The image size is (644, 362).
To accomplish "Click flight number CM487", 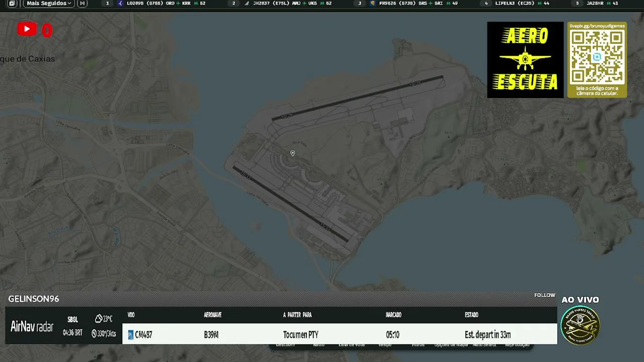I will pos(143,335).
